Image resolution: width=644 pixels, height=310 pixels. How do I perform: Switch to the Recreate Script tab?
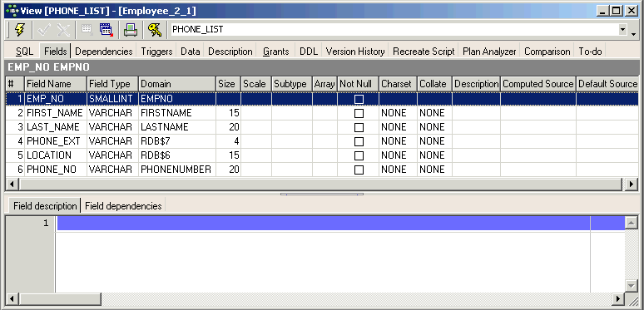424,52
